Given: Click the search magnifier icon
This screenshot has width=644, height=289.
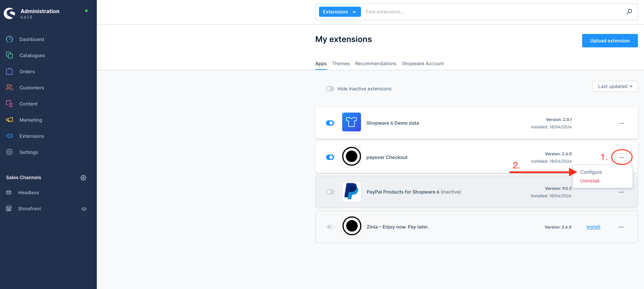Looking at the screenshot, I should coord(629,12).
